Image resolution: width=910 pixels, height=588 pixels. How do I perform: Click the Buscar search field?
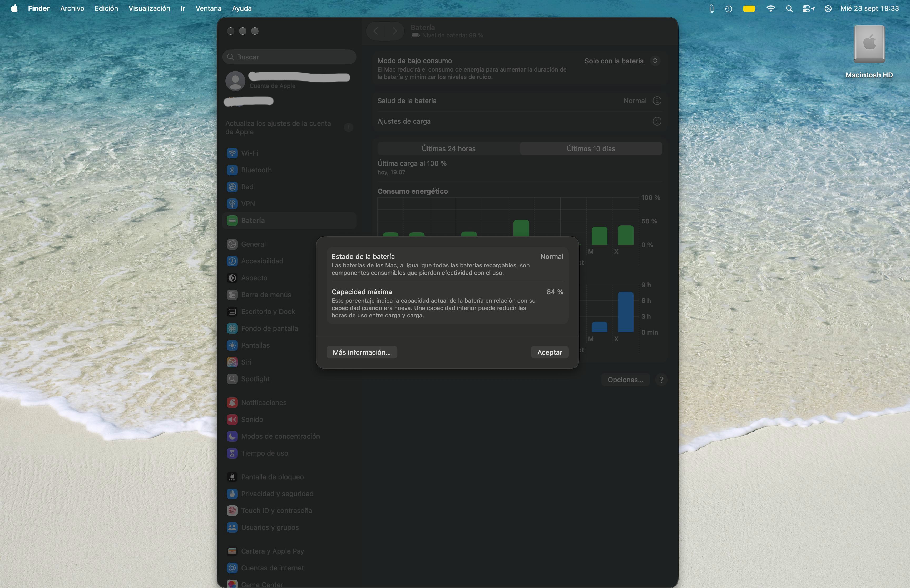coord(289,57)
